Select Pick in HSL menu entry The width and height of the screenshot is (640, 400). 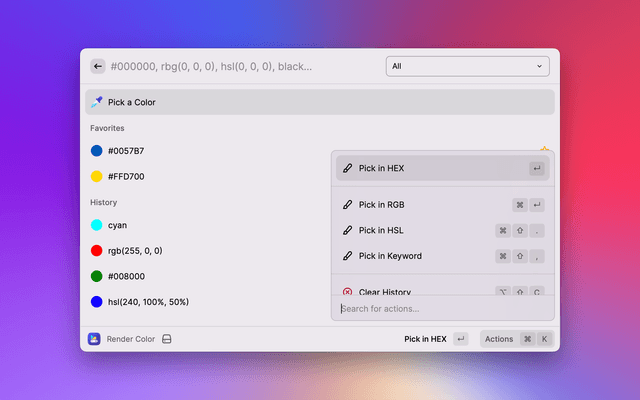[381, 230]
